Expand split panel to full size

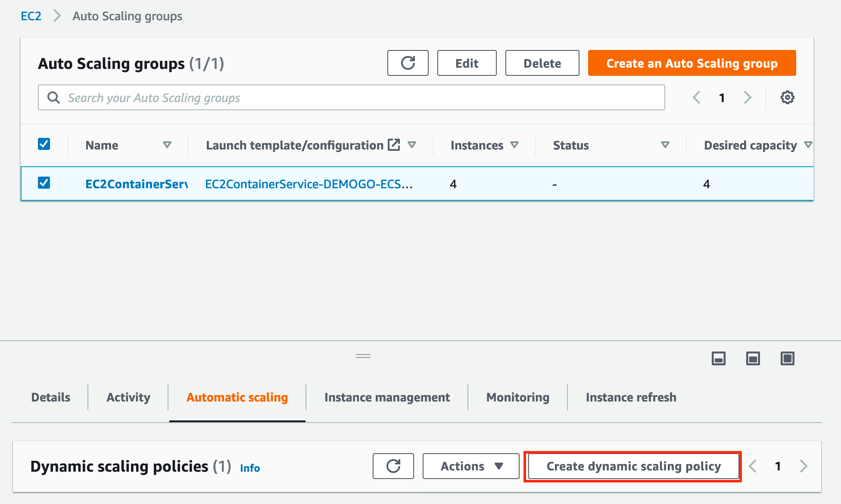[x=787, y=358]
